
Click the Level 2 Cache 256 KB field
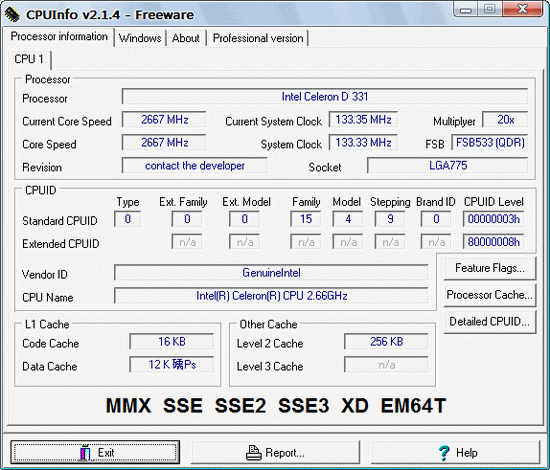pos(386,342)
